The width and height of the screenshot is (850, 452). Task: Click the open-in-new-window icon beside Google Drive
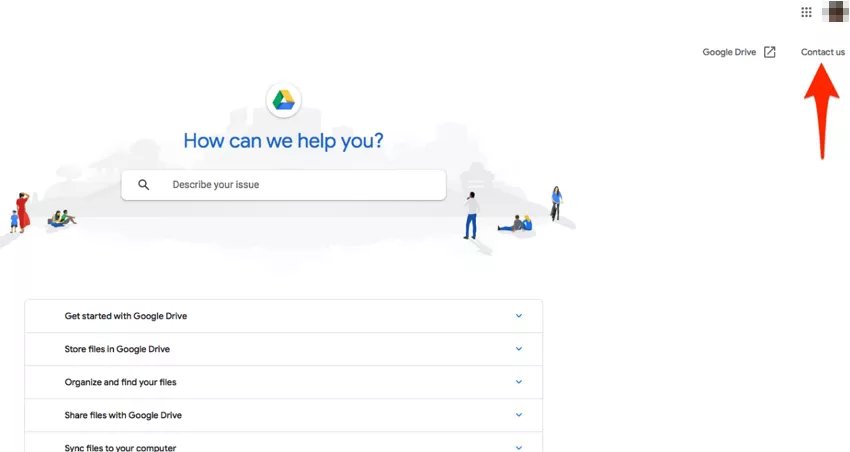pos(769,52)
